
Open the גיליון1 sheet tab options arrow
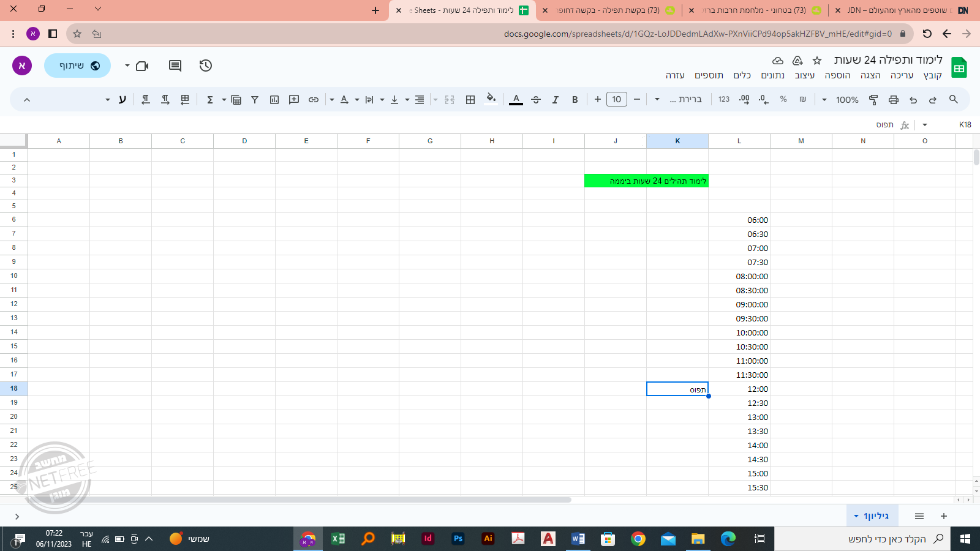(x=856, y=516)
